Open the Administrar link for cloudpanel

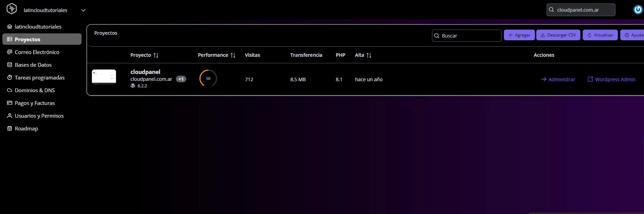pyautogui.click(x=558, y=79)
